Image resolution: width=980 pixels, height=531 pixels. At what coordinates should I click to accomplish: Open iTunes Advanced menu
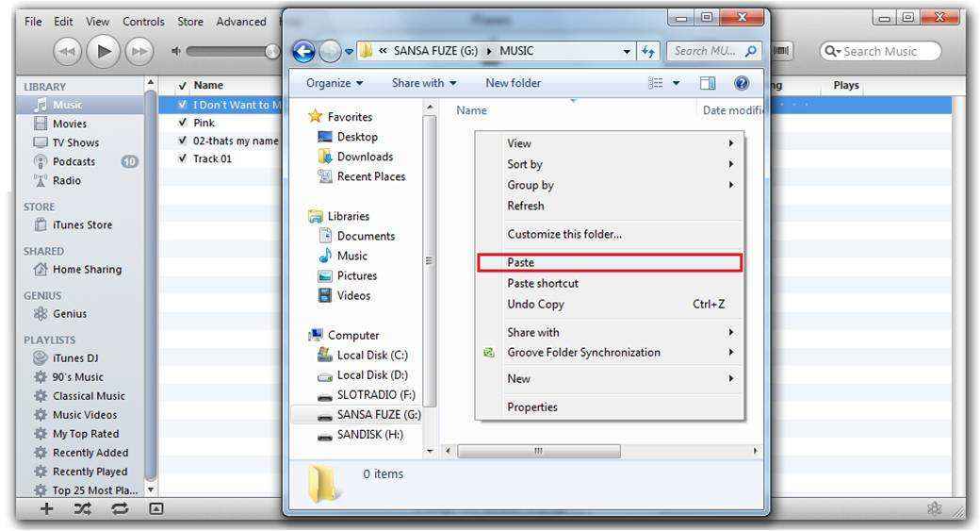pyautogui.click(x=241, y=22)
